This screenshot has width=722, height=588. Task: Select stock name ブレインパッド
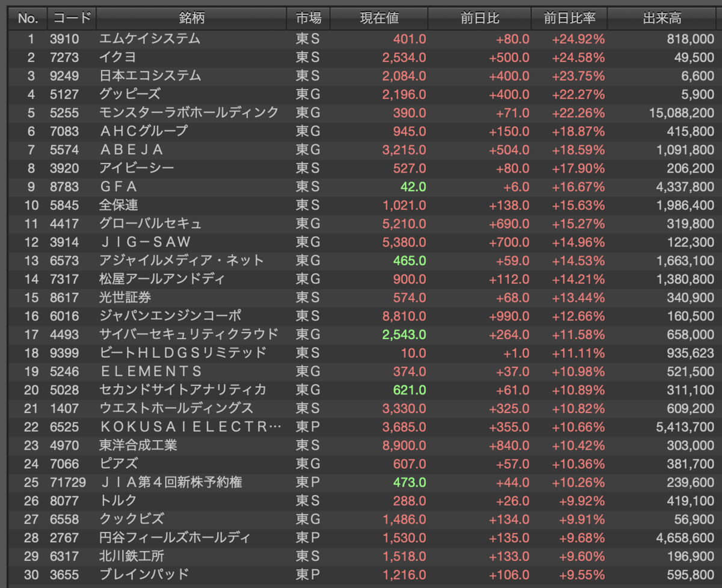[144, 574]
